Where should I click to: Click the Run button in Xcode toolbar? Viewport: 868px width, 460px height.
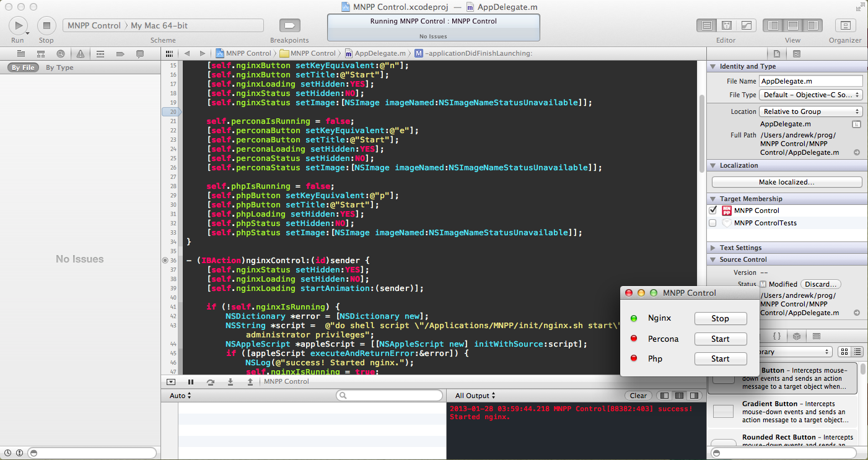click(18, 25)
